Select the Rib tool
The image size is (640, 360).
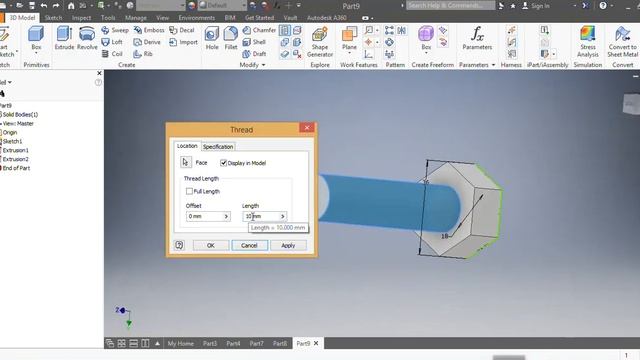(143, 54)
